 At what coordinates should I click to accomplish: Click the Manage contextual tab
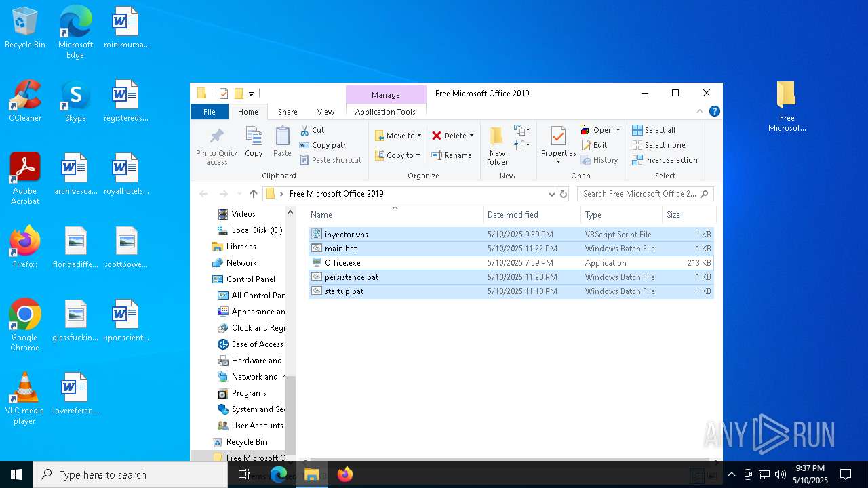[x=386, y=94]
